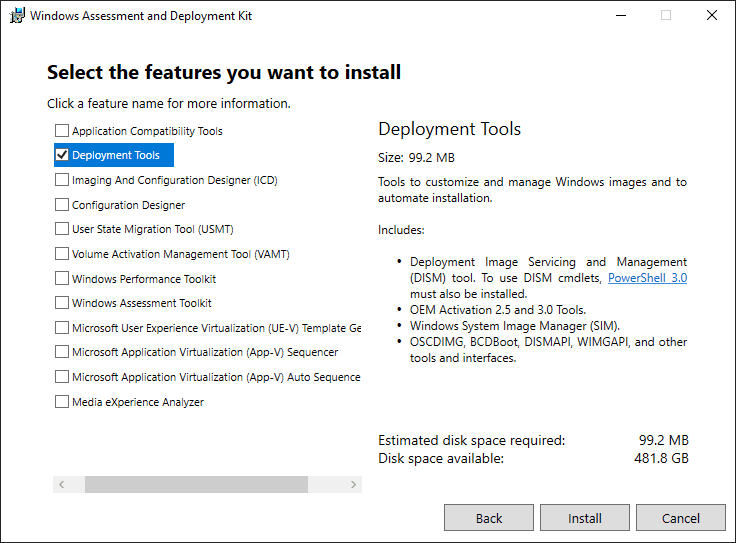Check the Configuration Designer option
Screen dimensions: 736x543
pos(62,205)
